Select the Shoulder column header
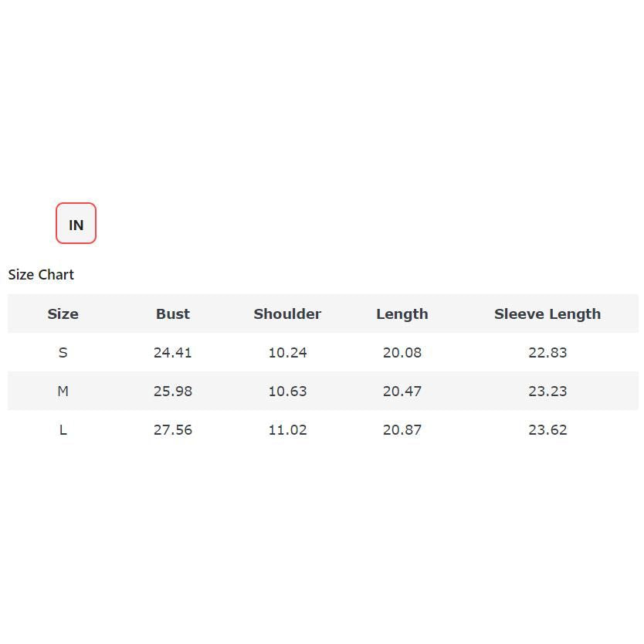This screenshot has width=644, height=644. pyautogui.click(x=287, y=314)
